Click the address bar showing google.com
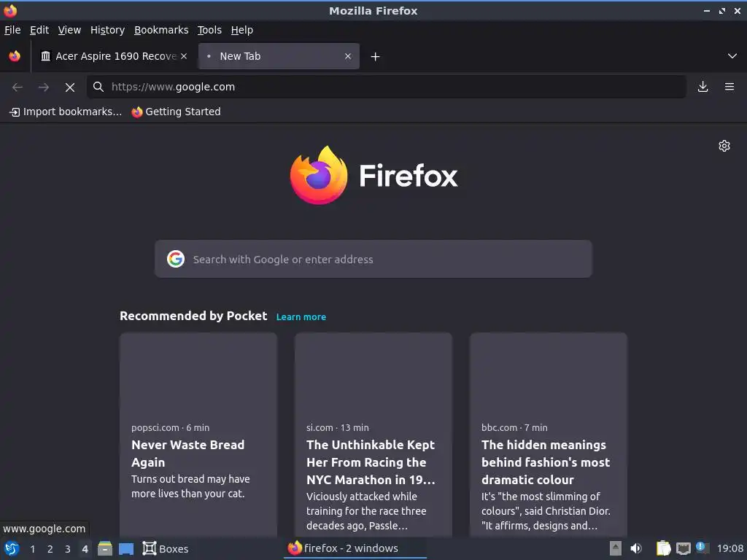Image resolution: width=747 pixels, height=560 pixels. (x=386, y=87)
